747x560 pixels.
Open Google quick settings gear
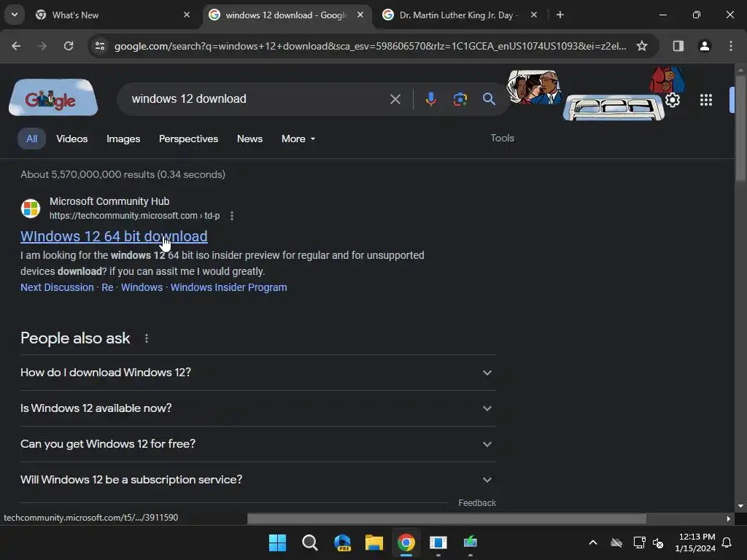click(x=672, y=100)
